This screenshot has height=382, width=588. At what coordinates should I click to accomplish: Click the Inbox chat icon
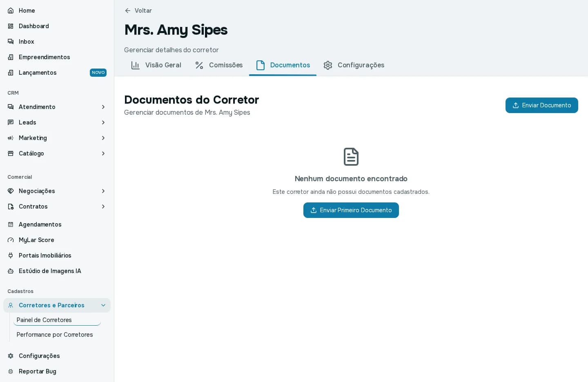[x=11, y=42]
